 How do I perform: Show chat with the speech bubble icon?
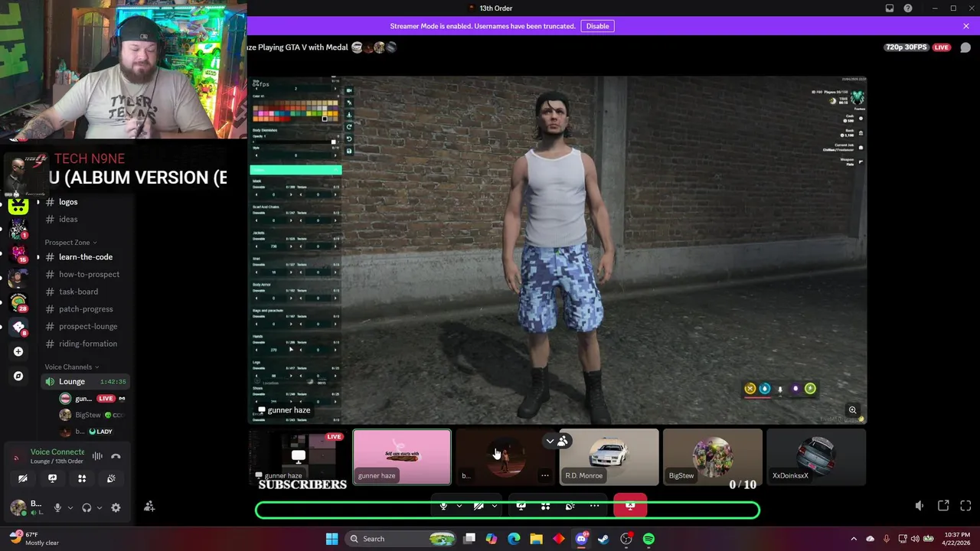pos(965,47)
